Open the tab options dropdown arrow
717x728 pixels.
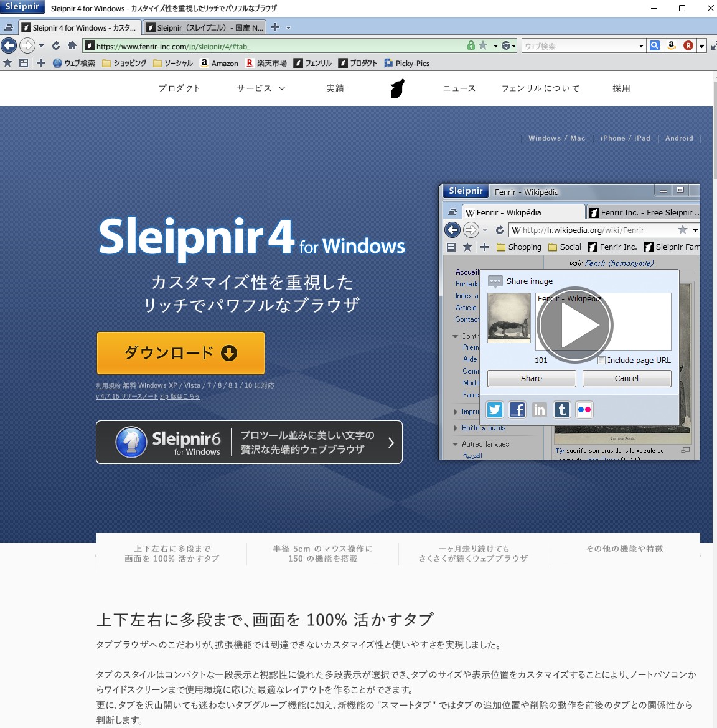tap(288, 28)
